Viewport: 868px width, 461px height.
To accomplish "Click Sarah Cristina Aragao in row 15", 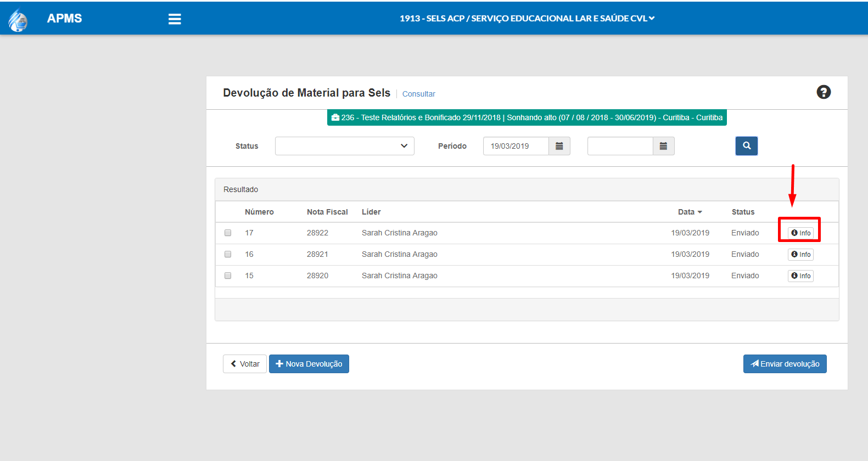I will pyautogui.click(x=400, y=276).
